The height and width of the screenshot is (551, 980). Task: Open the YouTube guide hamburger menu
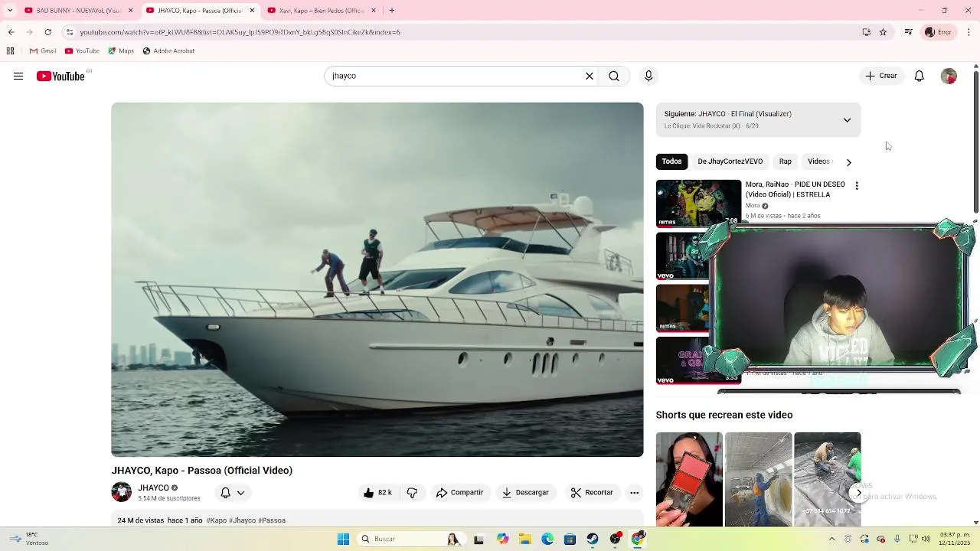[18, 76]
